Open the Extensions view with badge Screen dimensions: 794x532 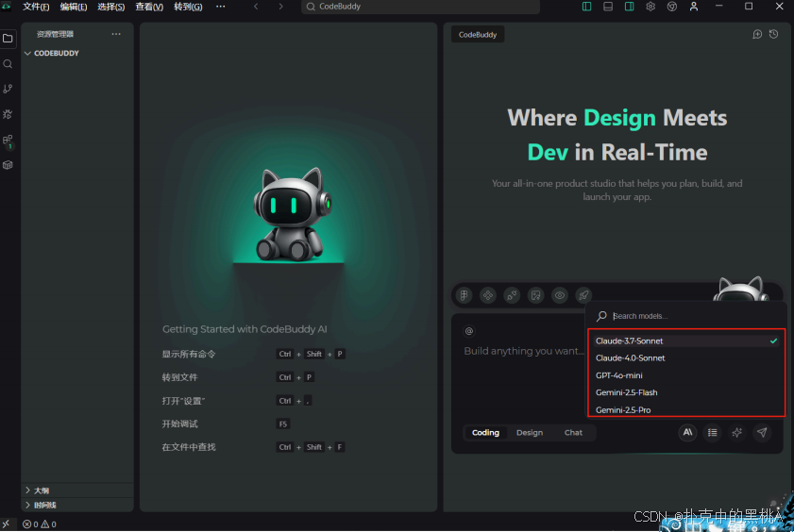point(8,141)
